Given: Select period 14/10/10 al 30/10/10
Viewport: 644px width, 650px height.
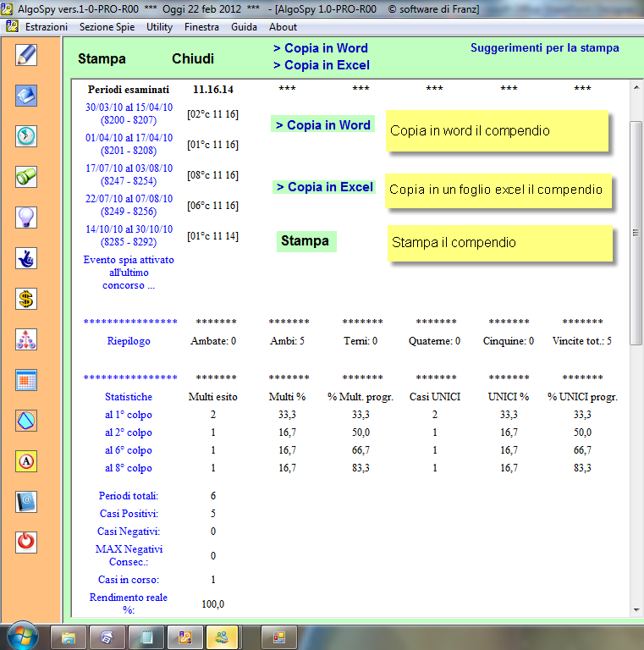Looking at the screenshot, I should (129, 235).
